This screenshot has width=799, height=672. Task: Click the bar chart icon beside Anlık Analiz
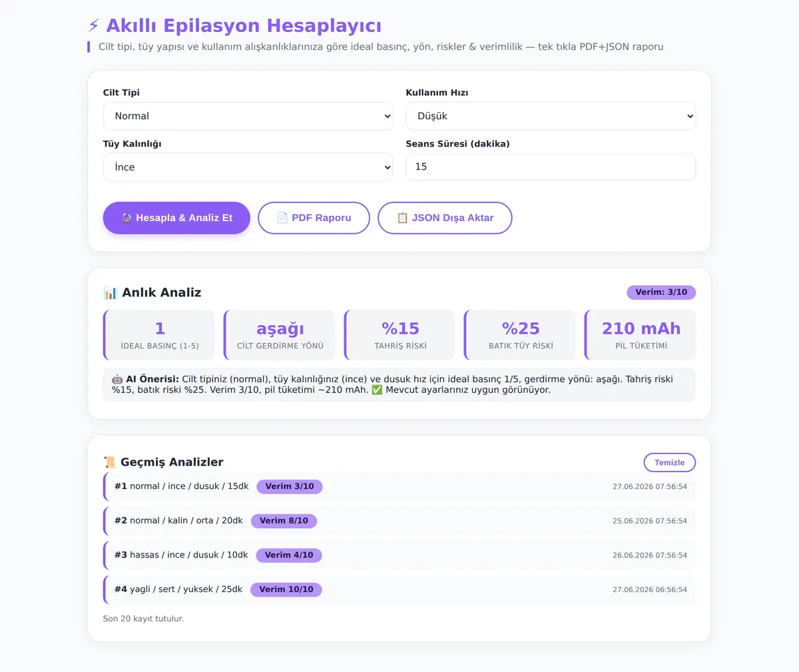pyautogui.click(x=110, y=292)
